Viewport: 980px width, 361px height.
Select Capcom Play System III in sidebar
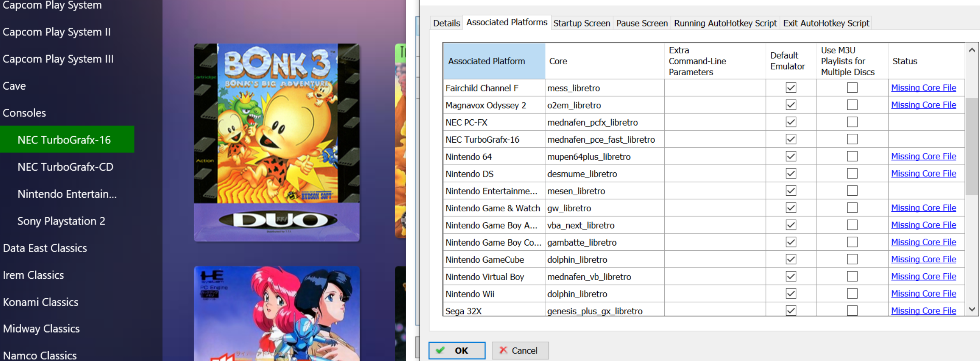58,59
